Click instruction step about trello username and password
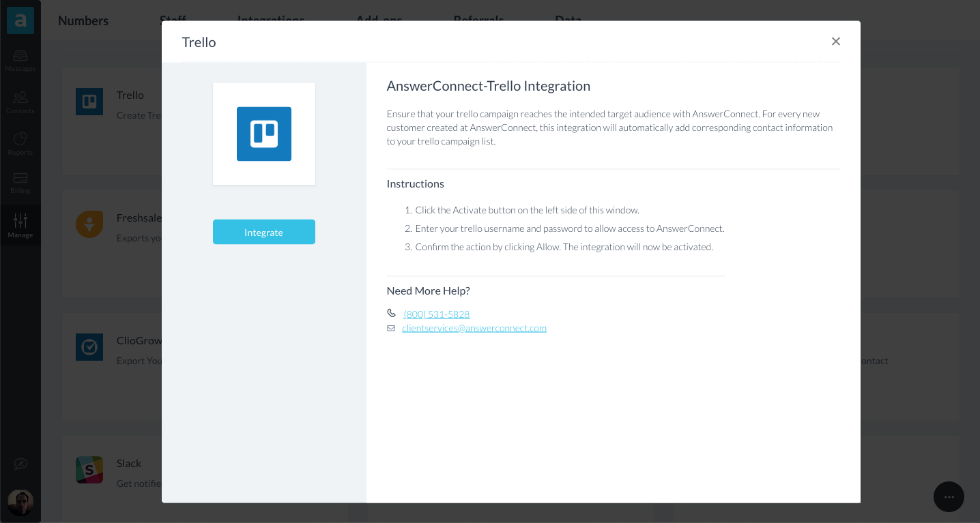The image size is (980, 523). click(x=569, y=228)
